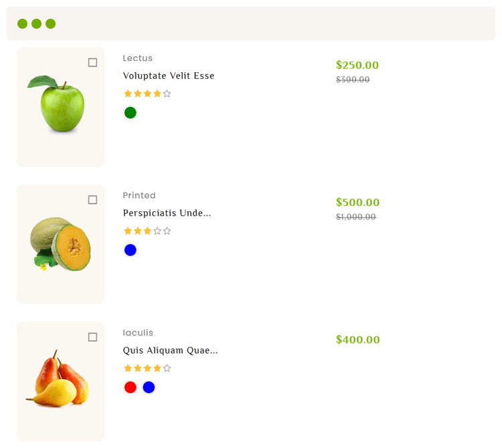Open the Quis Aliquam Quae product title

click(170, 350)
